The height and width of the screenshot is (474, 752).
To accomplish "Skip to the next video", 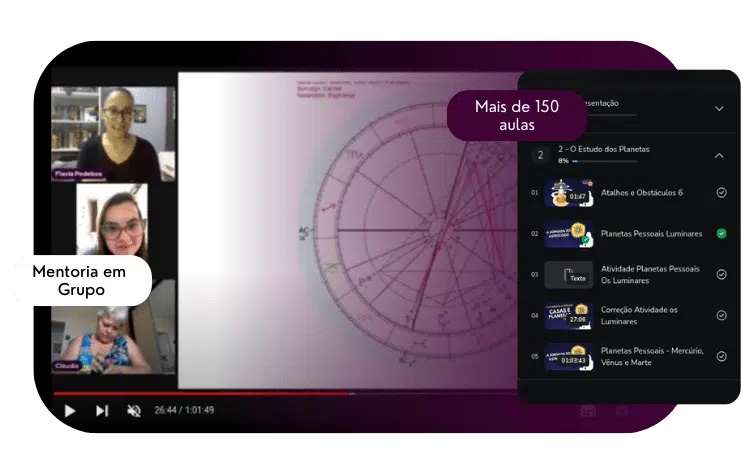I will tap(102, 411).
